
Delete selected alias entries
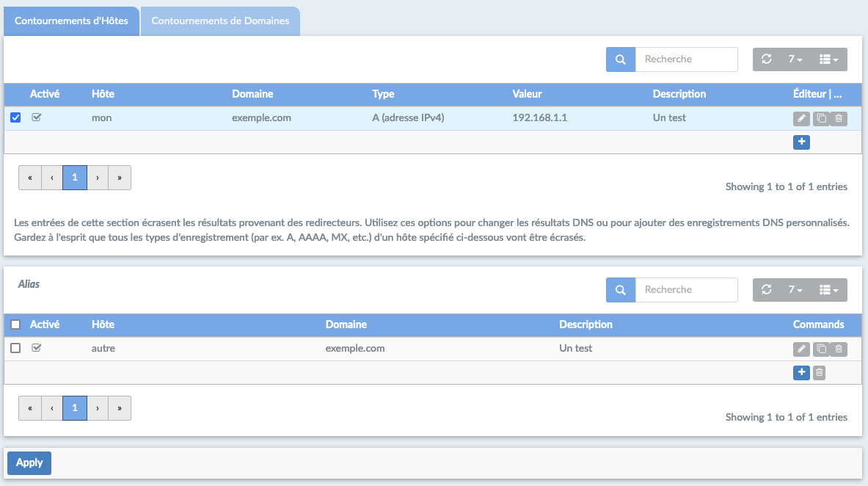(820, 372)
